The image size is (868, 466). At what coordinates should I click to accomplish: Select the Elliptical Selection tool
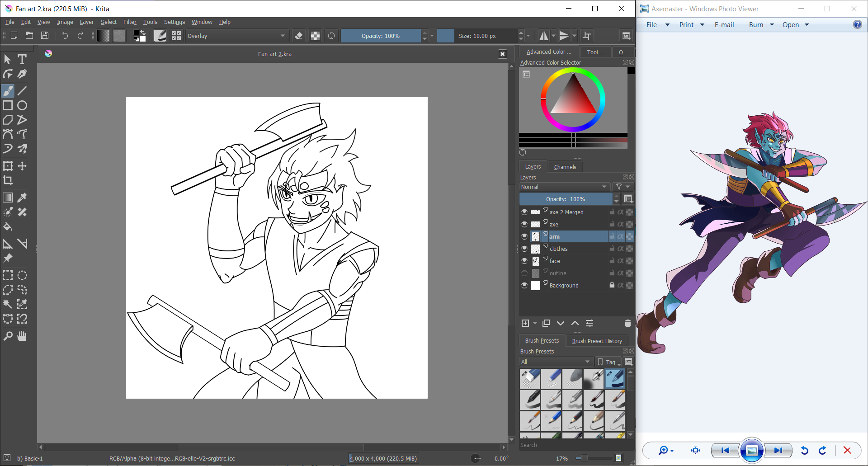22,275
